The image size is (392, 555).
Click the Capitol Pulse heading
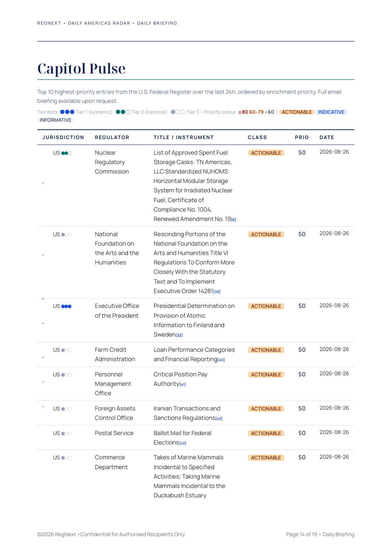click(x=81, y=69)
